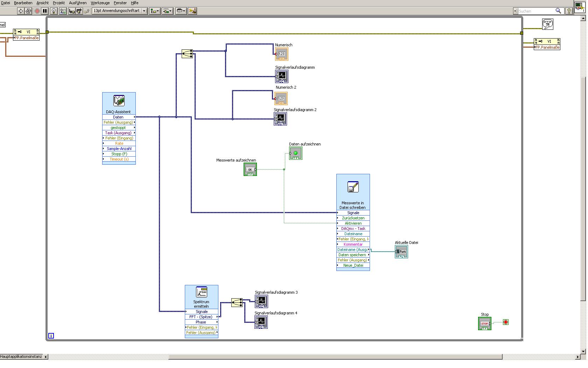Click the Rate input of DAQ-Assistent
This screenshot has height=368, width=588.
click(119, 143)
